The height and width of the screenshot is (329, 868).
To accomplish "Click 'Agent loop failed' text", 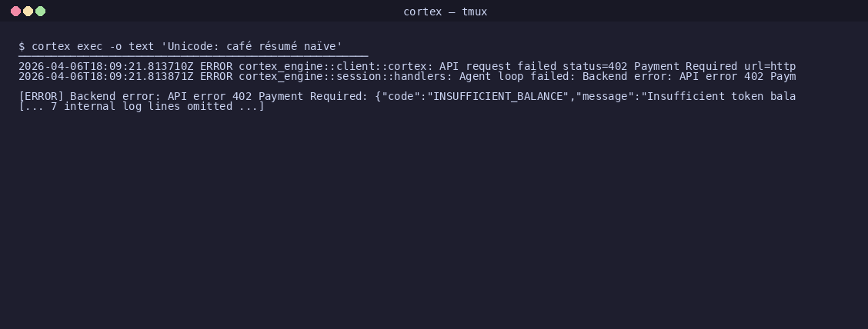I will (x=514, y=76).
